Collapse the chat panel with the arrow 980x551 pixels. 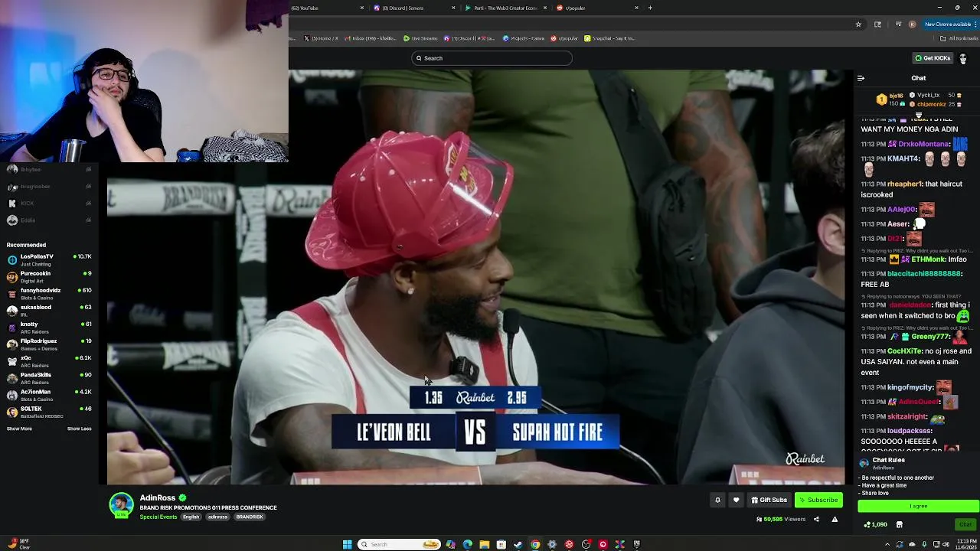[x=861, y=78]
